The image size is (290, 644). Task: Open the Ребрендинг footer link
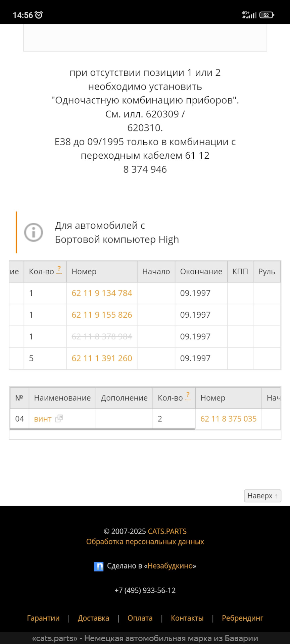point(243,618)
